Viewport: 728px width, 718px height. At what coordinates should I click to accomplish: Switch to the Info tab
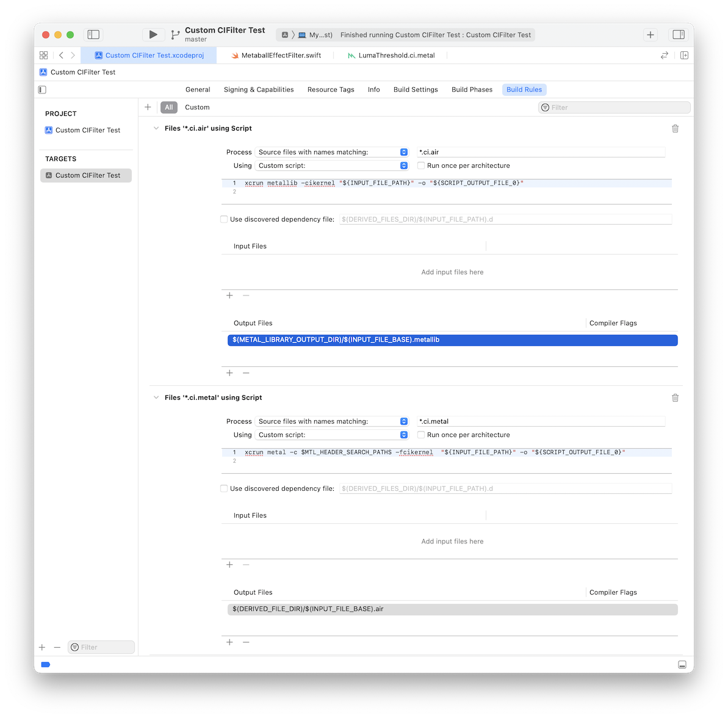click(373, 90)
